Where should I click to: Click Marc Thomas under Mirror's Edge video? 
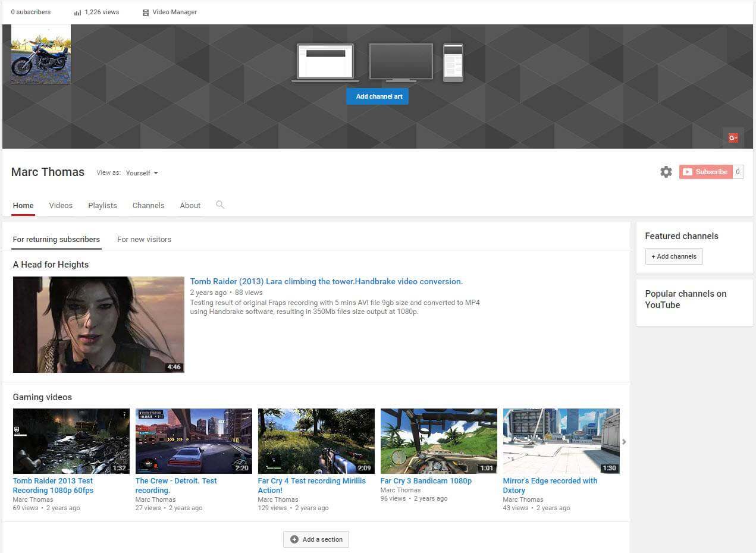[523, 499]
